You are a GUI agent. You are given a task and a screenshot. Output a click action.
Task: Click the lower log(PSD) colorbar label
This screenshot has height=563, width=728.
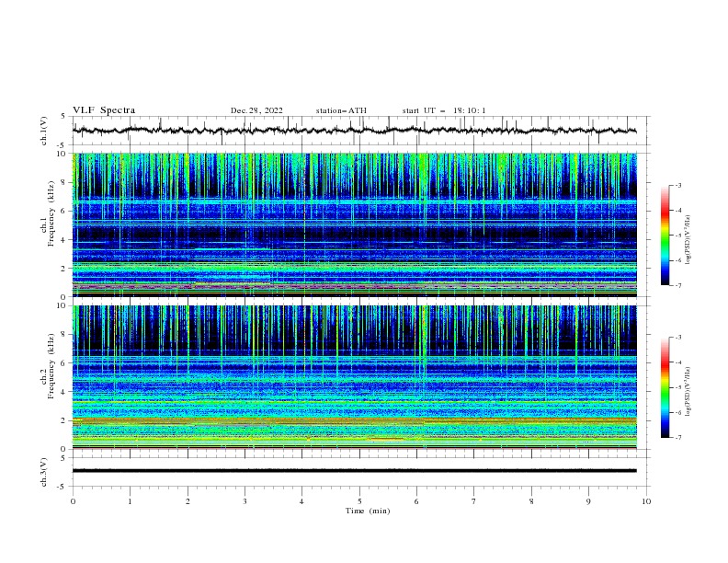[688, 391]
